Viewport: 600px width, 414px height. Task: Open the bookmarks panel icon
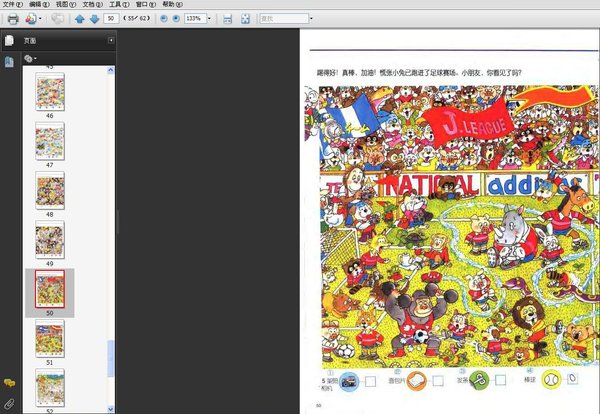tap(9, 61)
